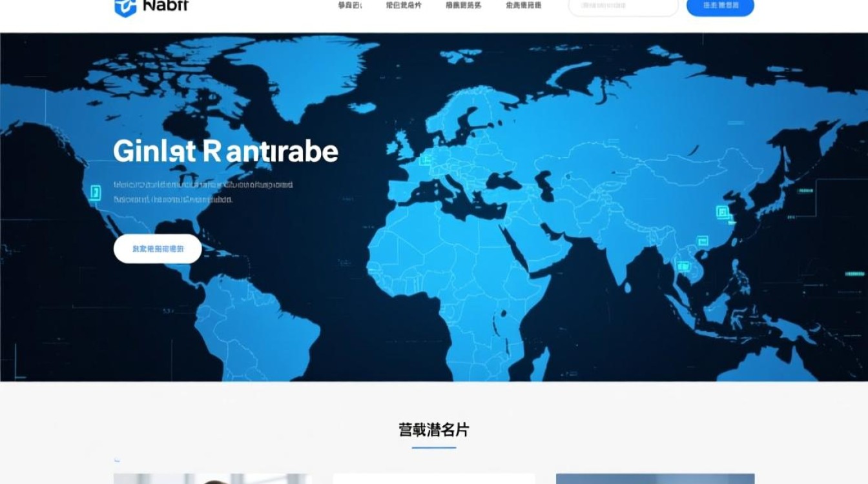Screen dimensions: 868x484
Task: Open the first navigation menu item
Action: [350, 5]
